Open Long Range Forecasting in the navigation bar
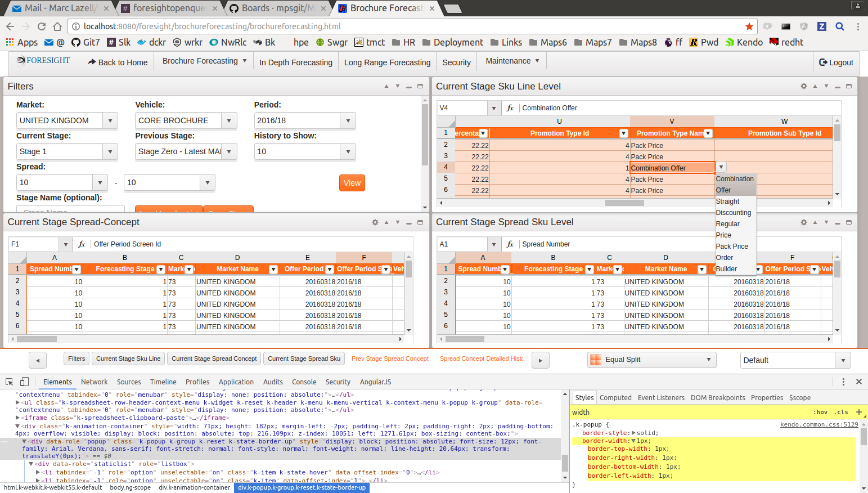The height and width of the screenshot is (493, 868). click(x=388, y=62)
